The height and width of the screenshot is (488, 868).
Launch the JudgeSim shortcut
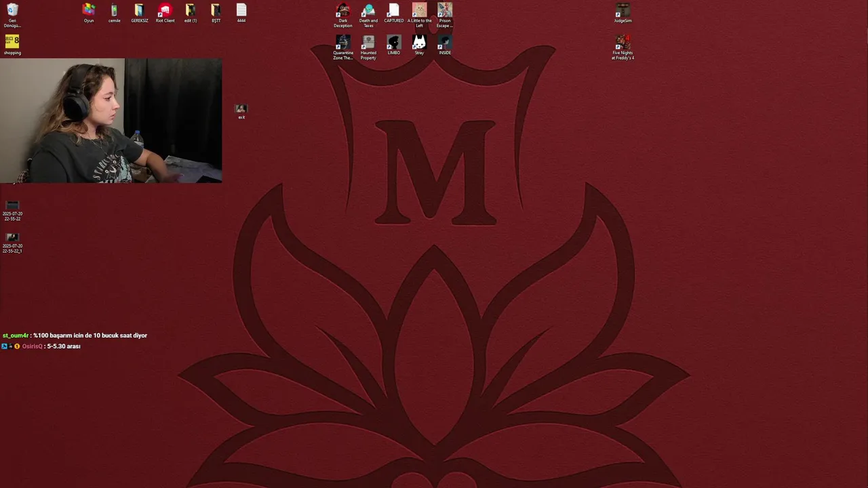(x=623, y=13)
